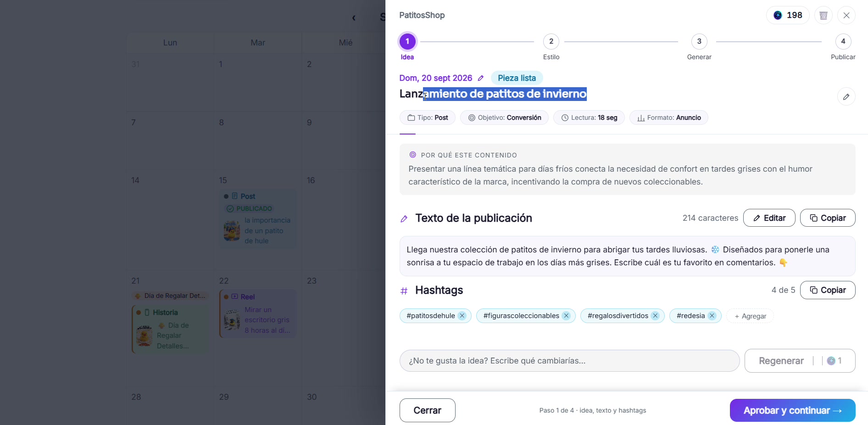Image resolution: width=868 pixels, height=425 pixels.
Task: Open the published Post on day 15
Action: pyautogui.click(x=258, y=219)
